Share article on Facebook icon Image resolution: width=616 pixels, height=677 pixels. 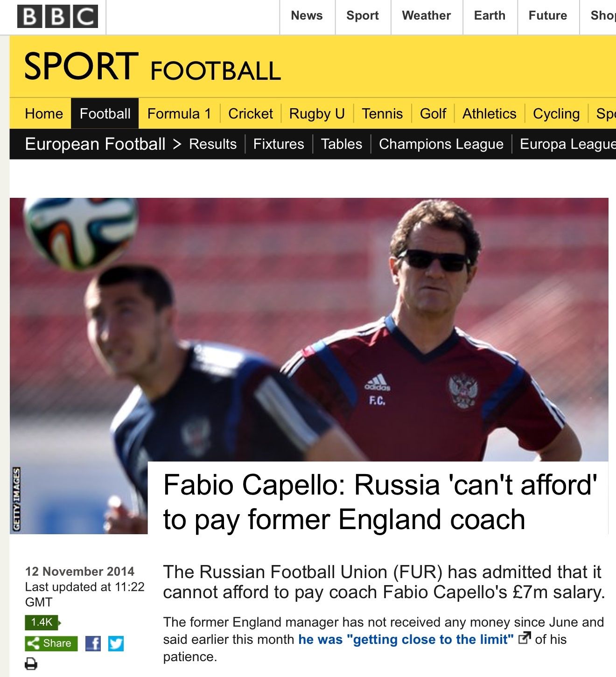93,644
